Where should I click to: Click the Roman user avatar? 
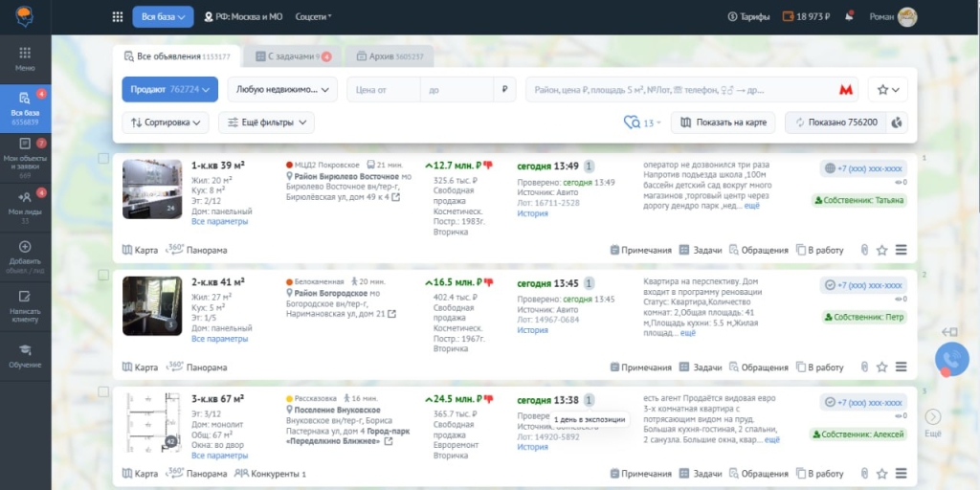(x=907, y=17)
